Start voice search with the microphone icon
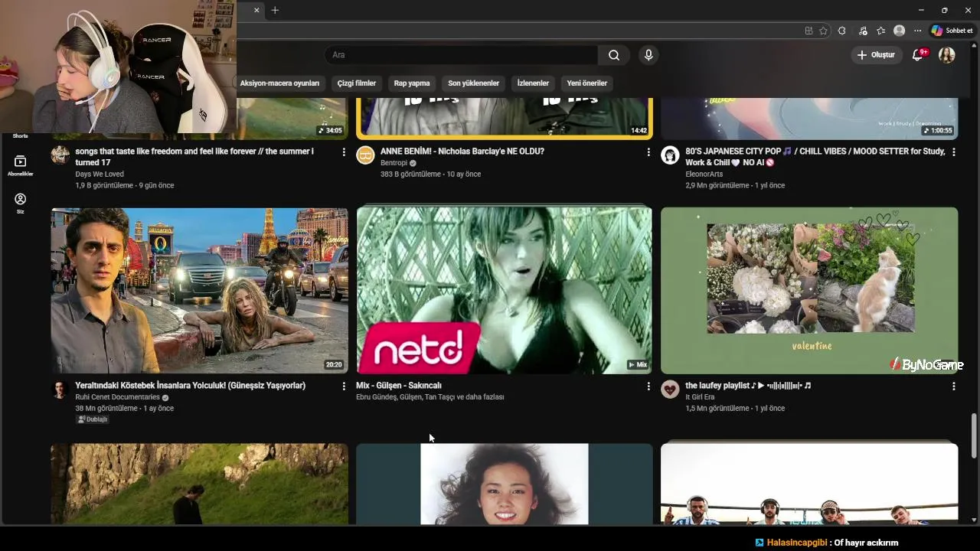980x551 pixels. tap(648, 55)
